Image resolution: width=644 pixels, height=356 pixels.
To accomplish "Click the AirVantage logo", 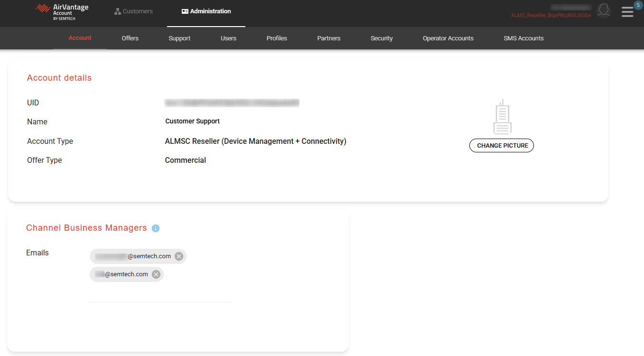I will coord(62,11).
